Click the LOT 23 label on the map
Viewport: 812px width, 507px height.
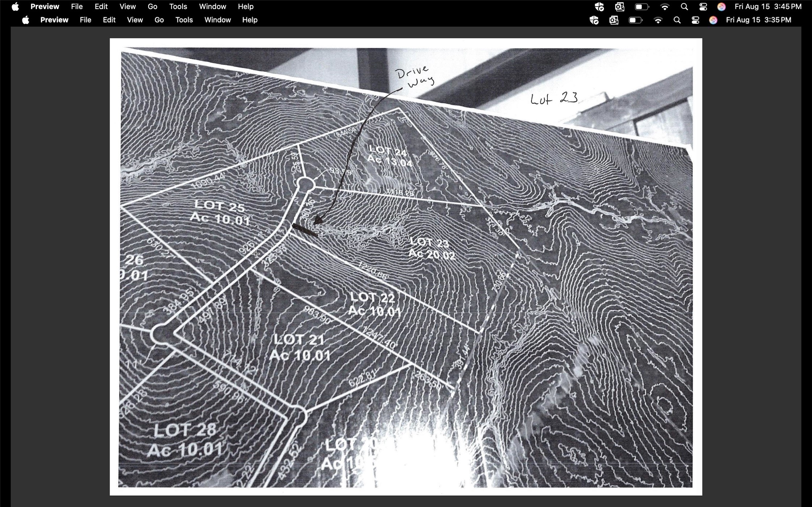(x=430, y=242)
